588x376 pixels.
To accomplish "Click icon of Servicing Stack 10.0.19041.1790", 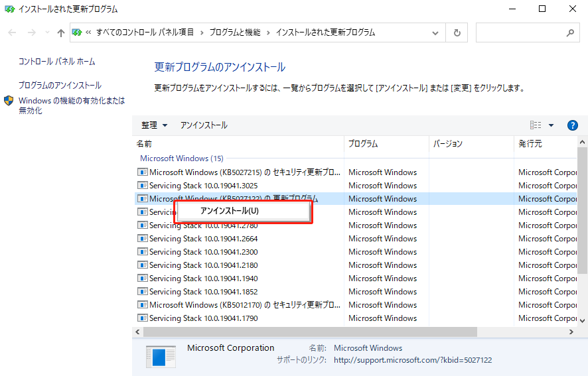I will 143,318.
